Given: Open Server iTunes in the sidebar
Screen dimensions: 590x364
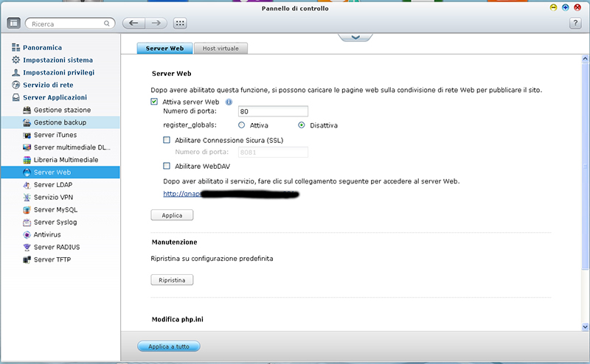Looking at the screenshot, I should click(x=55, y=135).
